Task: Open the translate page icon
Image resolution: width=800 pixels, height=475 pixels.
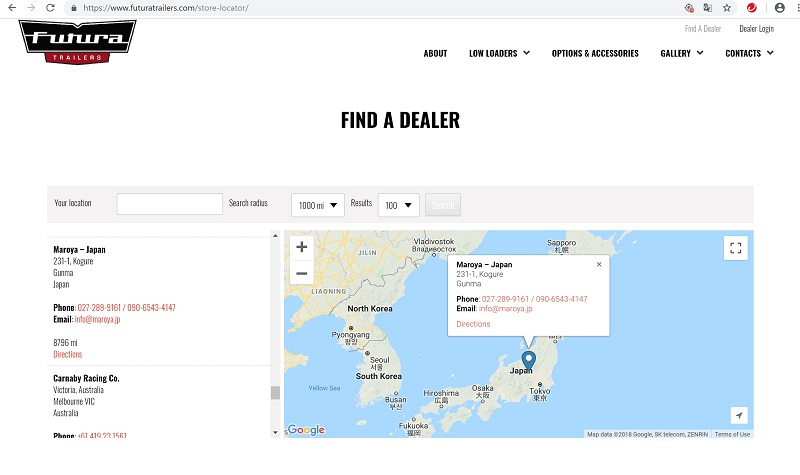Action: pos(708,8)
